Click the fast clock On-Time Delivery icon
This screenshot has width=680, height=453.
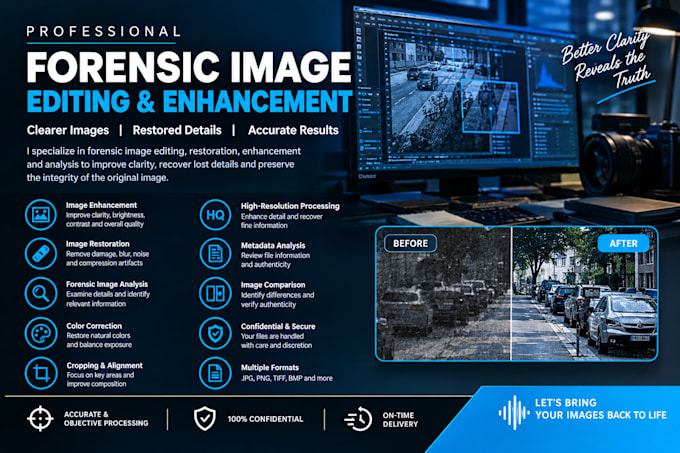[x=358, y=419]
